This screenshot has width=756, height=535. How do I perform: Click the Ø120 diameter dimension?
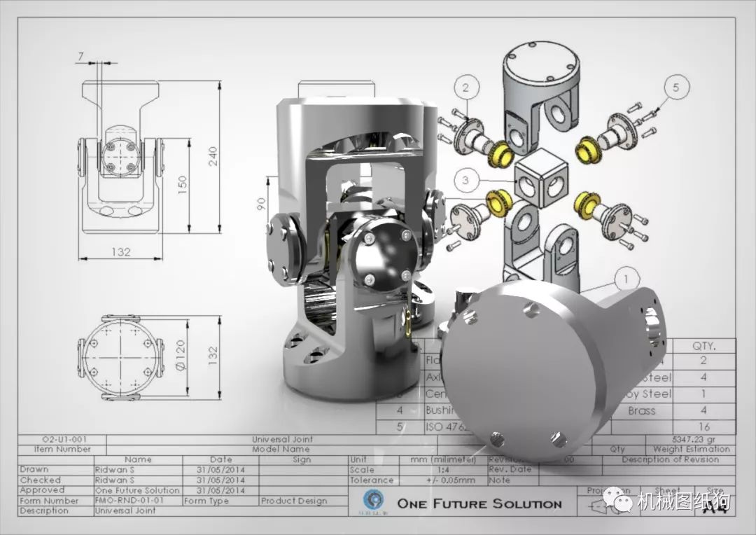[x=181, y=356]
